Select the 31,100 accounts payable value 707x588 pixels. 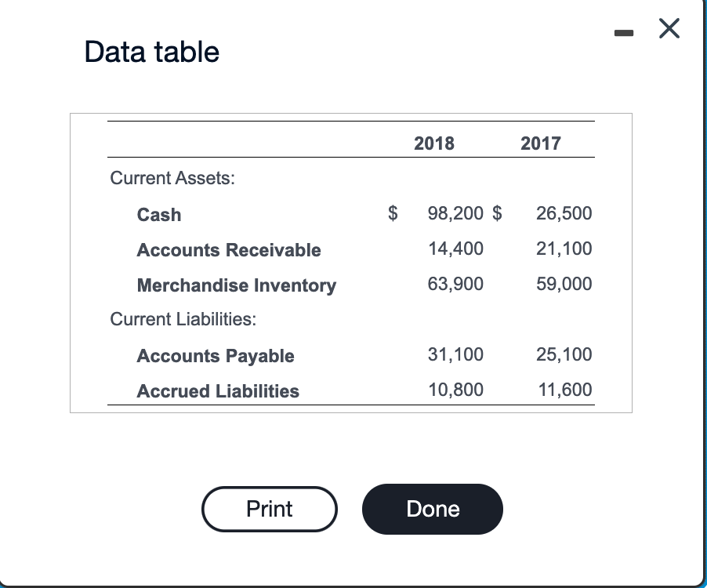pos(455,354)
